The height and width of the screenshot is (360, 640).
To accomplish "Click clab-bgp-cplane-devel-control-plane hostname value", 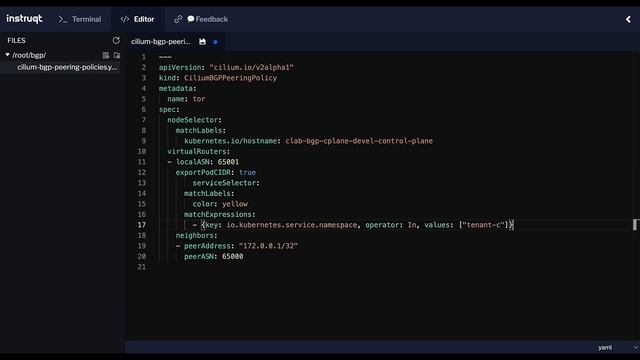I will click(x=359, y=141).
